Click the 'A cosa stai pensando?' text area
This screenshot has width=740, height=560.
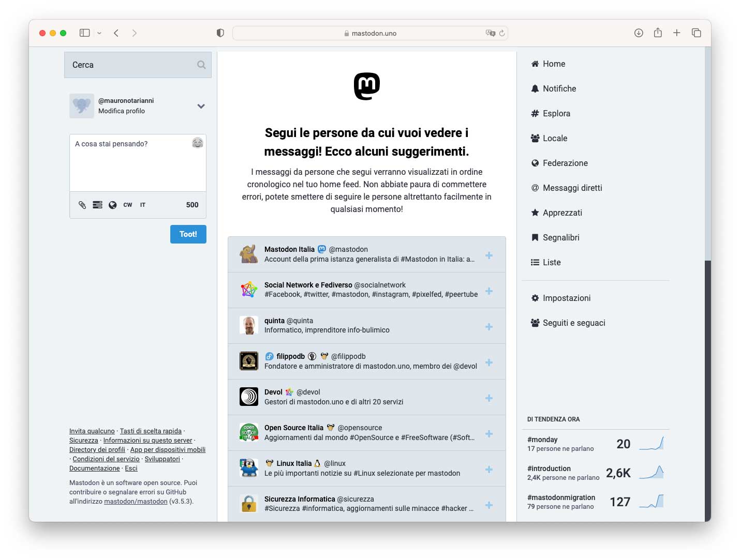click(138, 163)
